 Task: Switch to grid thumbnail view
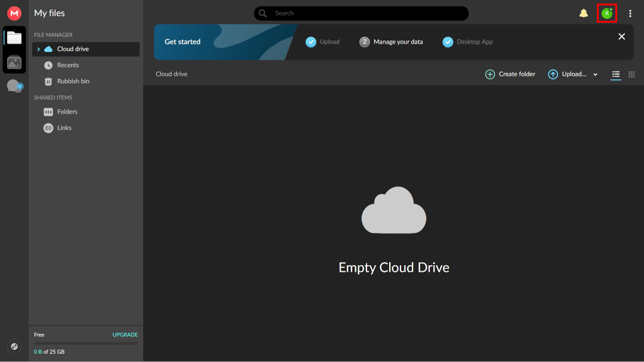pos(631,75)
